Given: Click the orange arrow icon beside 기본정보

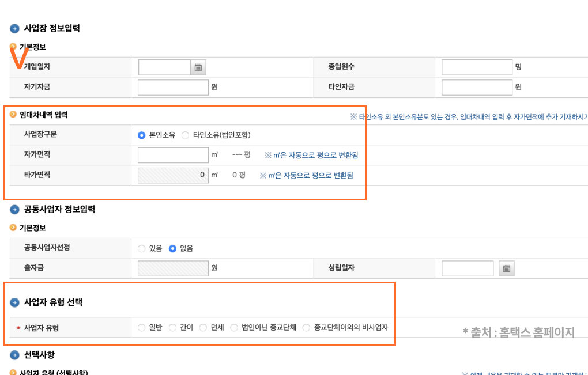Looking at the screenshot, I should [x=13, y=46].
